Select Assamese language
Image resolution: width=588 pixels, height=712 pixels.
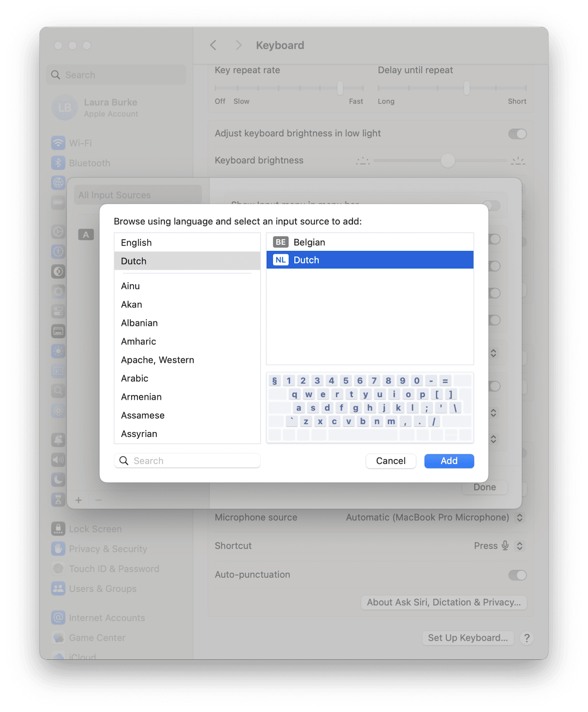[x=187, y=415]
